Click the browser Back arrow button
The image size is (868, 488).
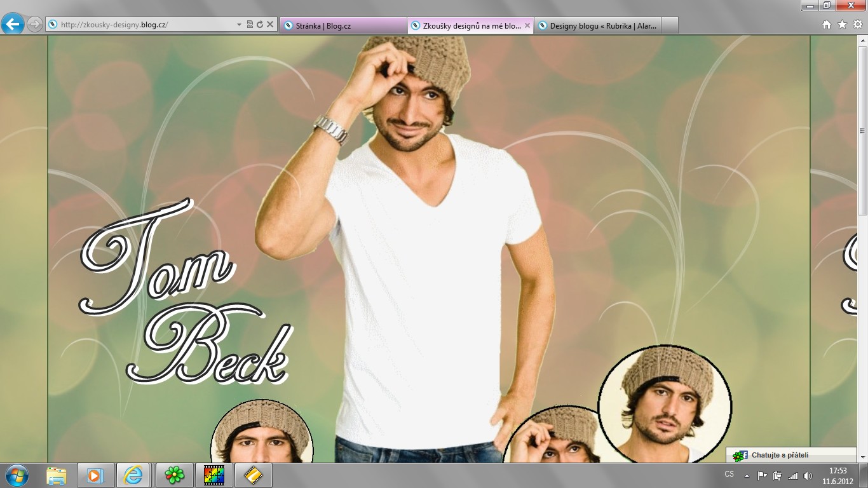[13, 25]
